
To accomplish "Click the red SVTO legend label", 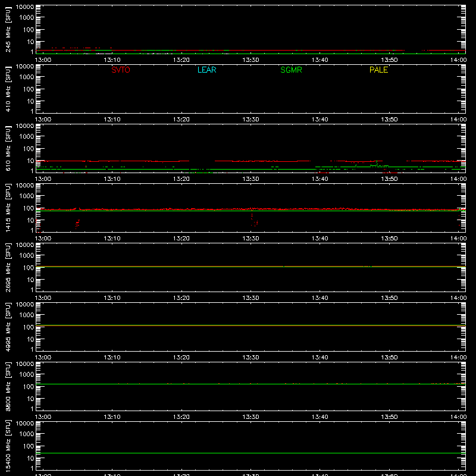I will (121, 70).
